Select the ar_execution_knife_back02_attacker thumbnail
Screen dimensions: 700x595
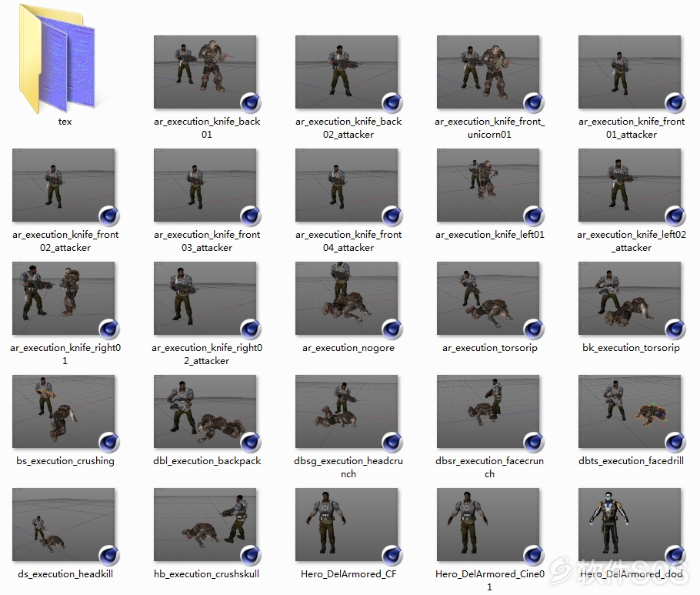tap(347, 72)
